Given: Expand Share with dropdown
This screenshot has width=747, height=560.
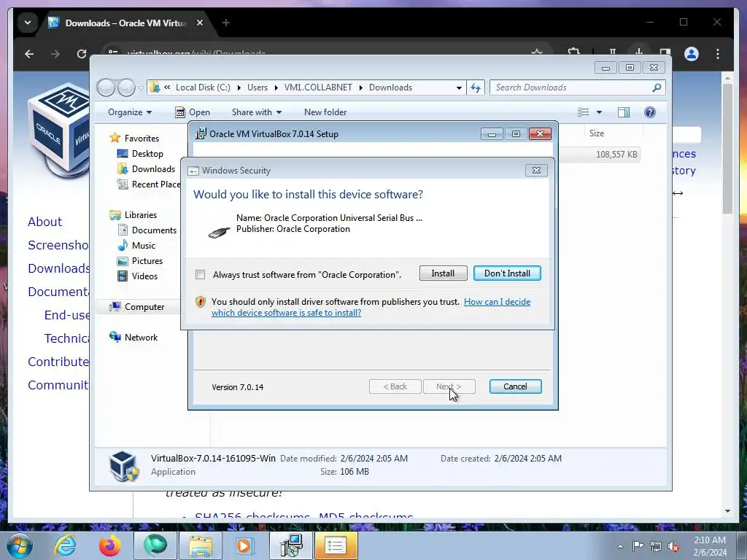Looking at the screenshot, I should point(257,112).
